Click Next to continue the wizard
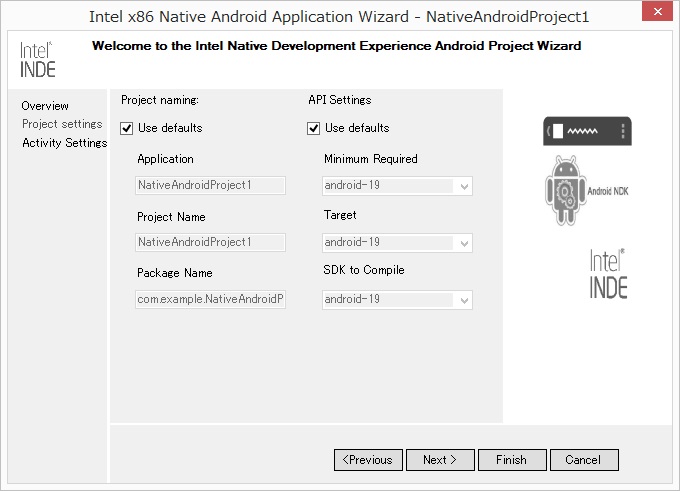 click(x=439, y=460)
